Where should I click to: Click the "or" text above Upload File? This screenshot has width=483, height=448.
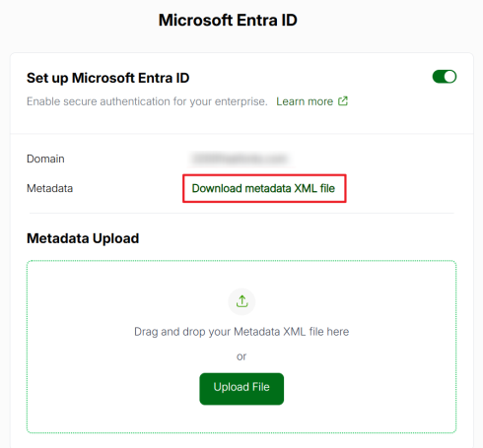coord(241,356)
